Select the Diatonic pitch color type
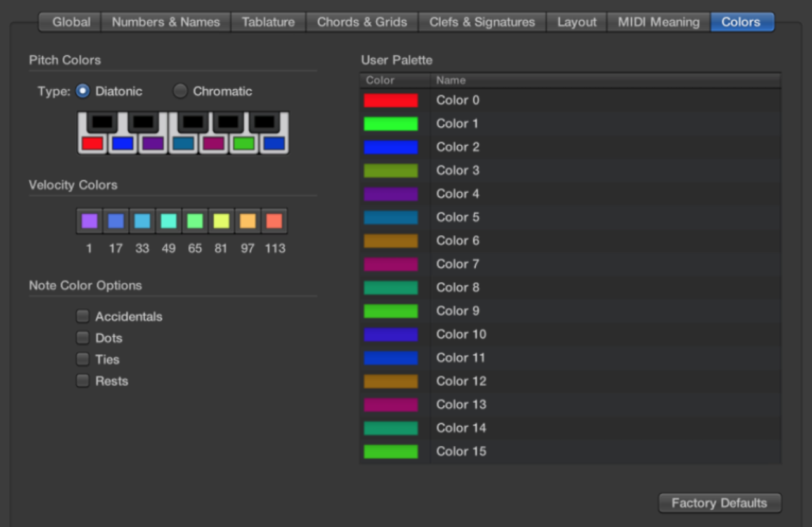The height and width of the screenshot is (527, 812). 83,91
